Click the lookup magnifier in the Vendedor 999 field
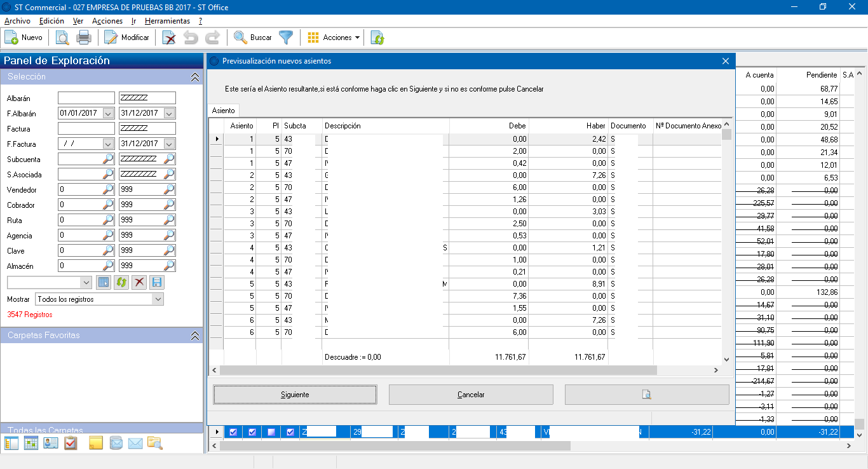 click(x=170, y=189)
